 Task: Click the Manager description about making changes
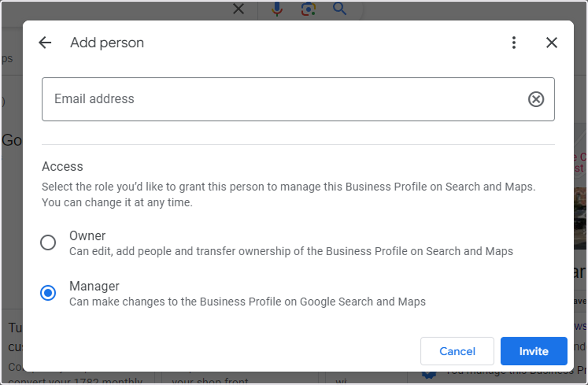click(247, 302)
